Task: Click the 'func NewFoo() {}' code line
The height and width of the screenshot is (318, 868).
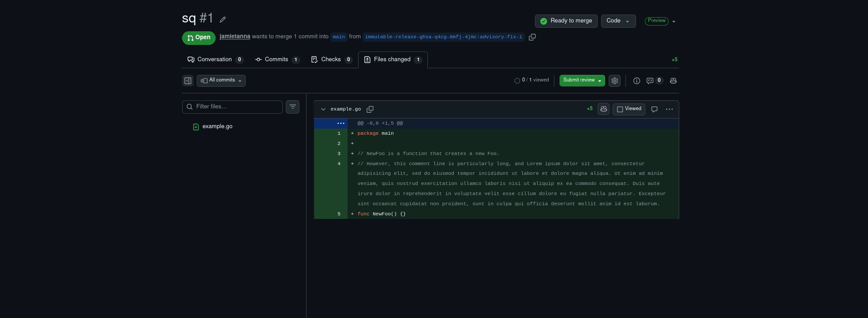Action: 382,214
